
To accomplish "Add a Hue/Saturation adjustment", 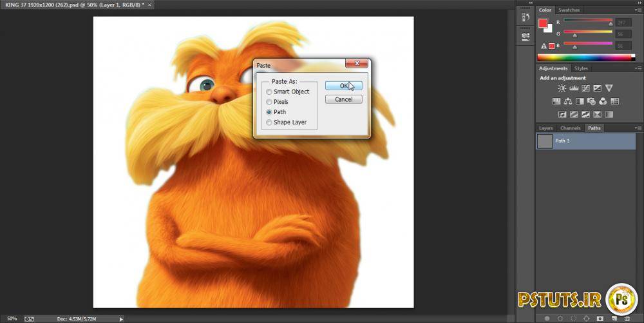I will point(556,101).
